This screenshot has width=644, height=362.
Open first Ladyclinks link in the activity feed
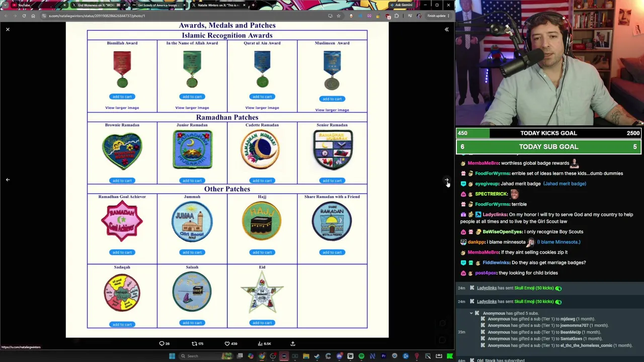click(x=487, y=288)
